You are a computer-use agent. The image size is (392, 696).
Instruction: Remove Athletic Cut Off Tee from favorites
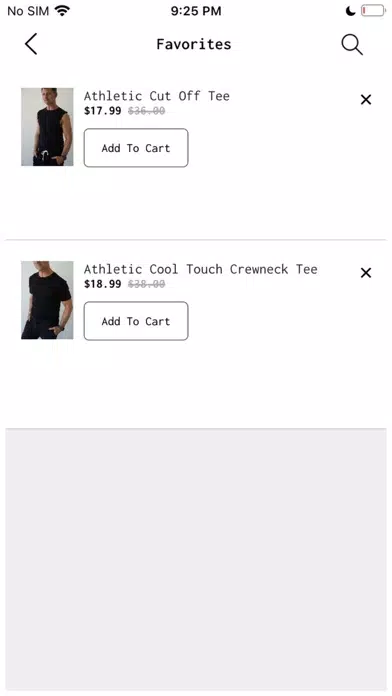(x=366, y=99)
